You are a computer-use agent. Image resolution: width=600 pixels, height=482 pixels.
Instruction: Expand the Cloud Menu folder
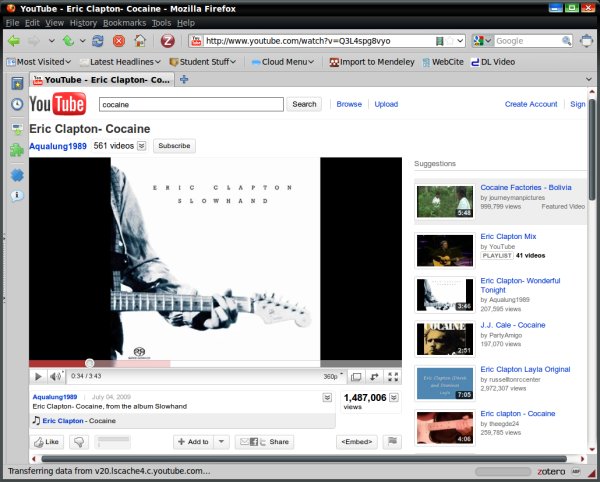pos(283,62)
